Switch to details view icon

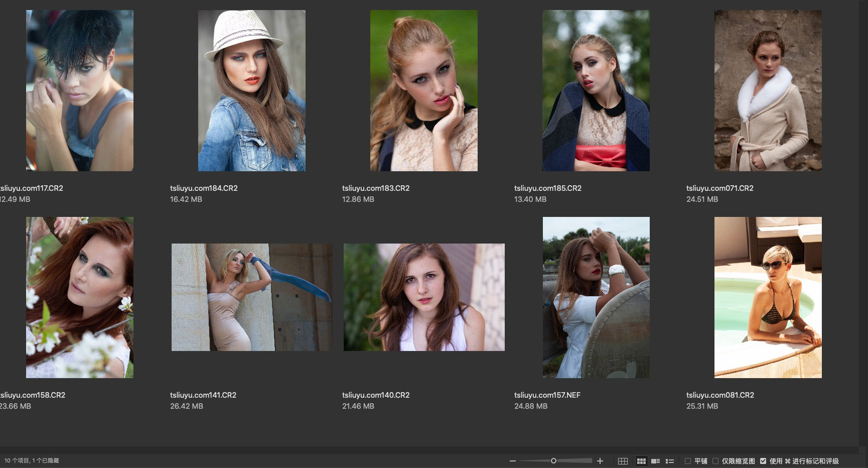click(655, 461)
